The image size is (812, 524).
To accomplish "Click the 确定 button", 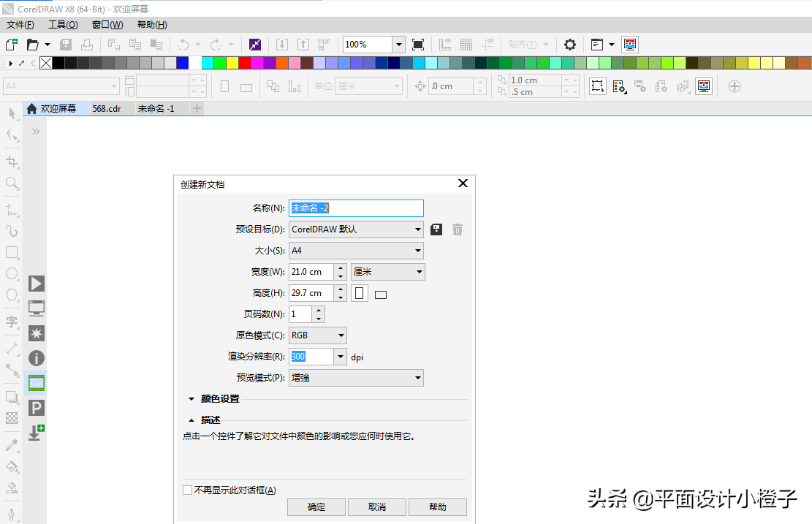I will (316, 507).
